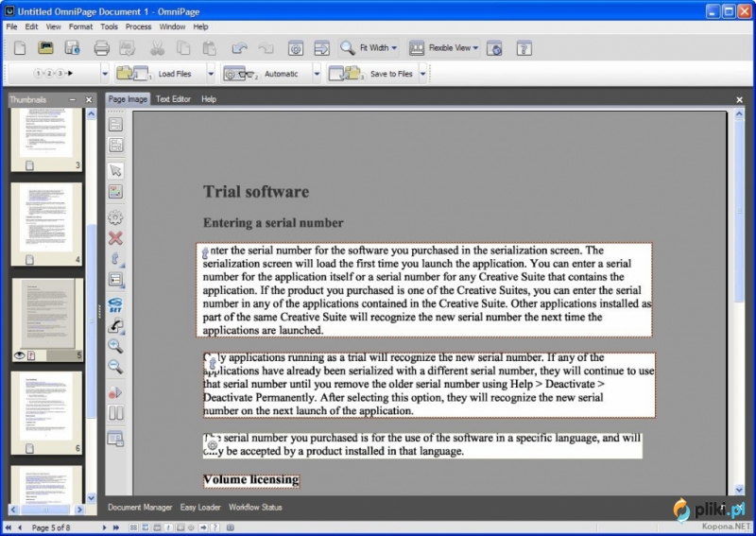Minimize the Thumbnails panel with its dash button
This screenshot has width=756, height=536.
(x=73, y=99)
